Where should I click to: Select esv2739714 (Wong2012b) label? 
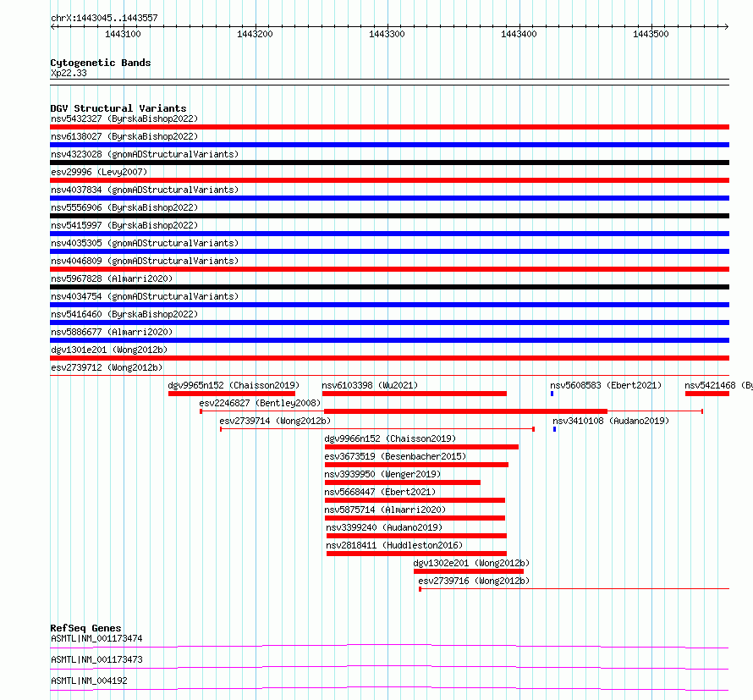coord(275,421)
